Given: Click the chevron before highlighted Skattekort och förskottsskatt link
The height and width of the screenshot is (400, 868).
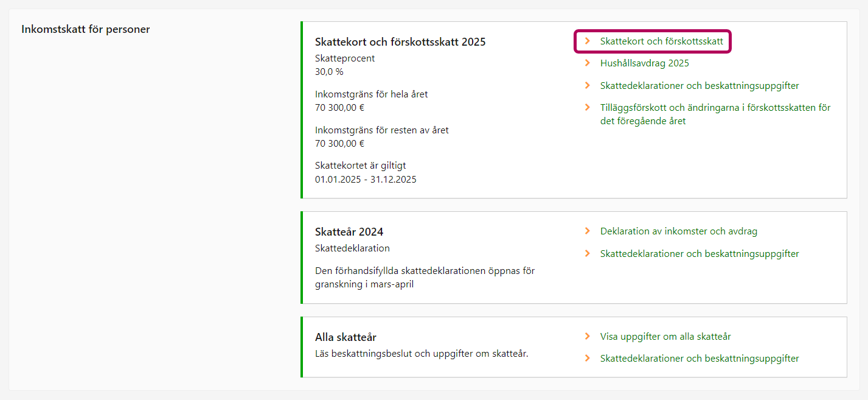Looking at the screenshot, I should tap(588, 41).
